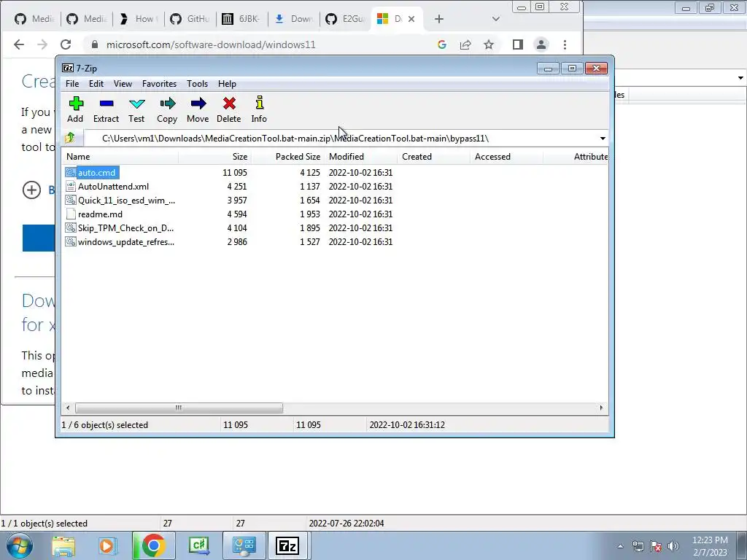
Task: Click the C# app taskbar icon
Action: pos(199,545)
